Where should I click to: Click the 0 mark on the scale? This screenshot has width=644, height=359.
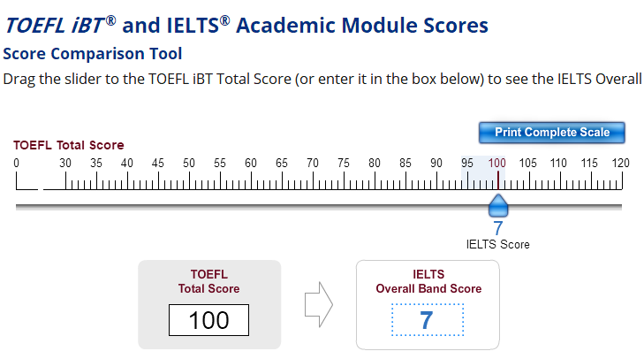pos(16,164)
